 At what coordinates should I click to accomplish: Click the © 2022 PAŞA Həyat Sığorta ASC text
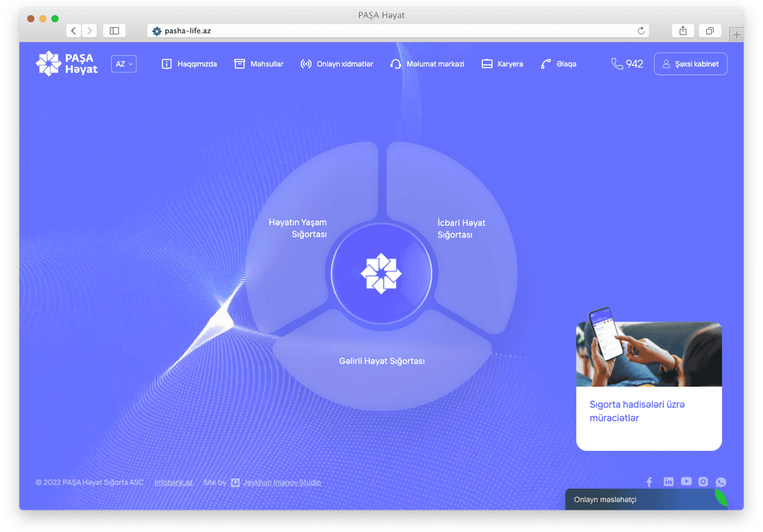(x=90, y=483)
